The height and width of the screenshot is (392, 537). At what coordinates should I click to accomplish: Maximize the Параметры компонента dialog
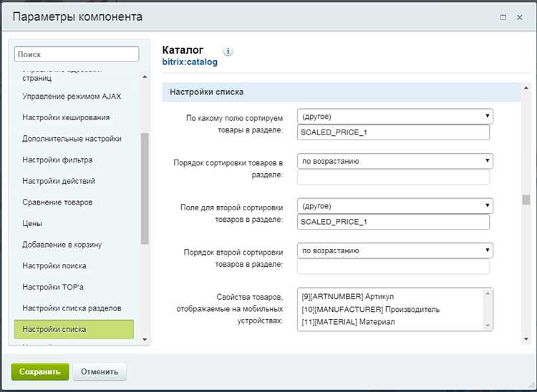pos(503,17)
